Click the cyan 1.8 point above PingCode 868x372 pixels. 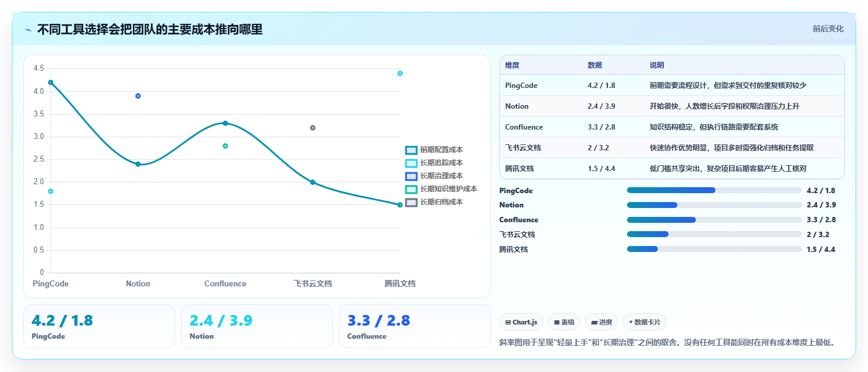tap(50, 191)
